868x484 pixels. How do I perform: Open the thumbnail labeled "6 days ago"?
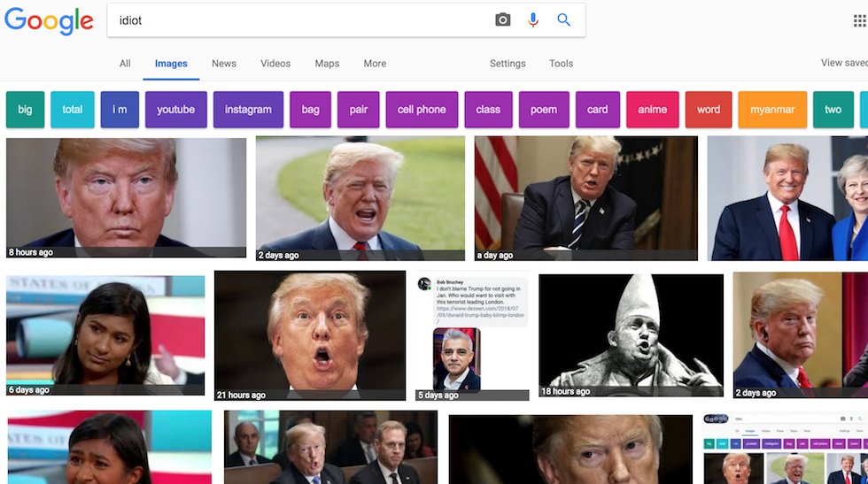[105, 335]
